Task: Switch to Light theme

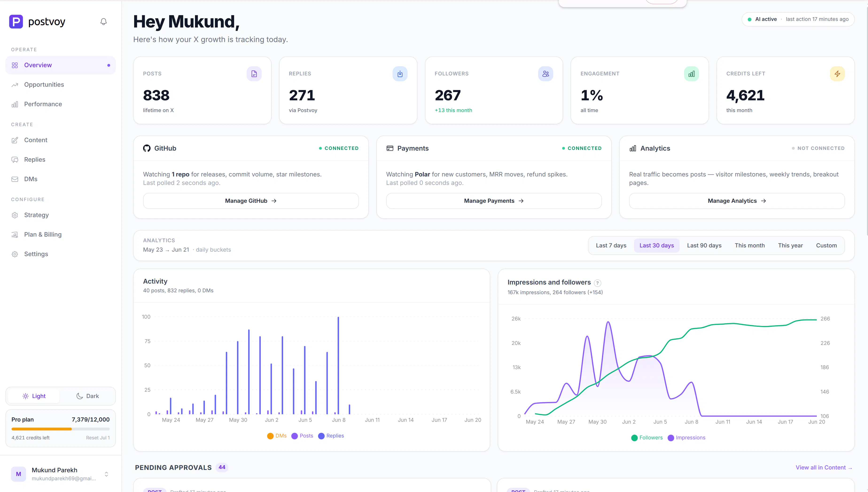Action: pos(34,396)
